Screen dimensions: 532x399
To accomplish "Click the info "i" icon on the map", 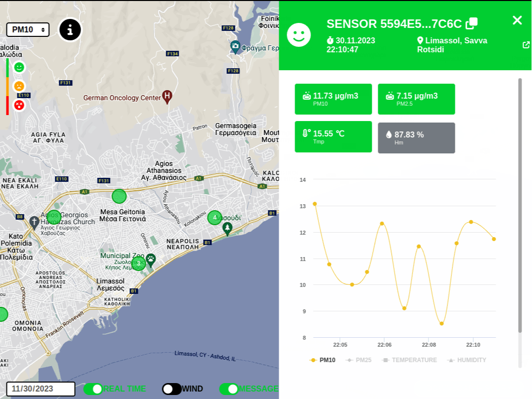I will [x=70, y=30].
